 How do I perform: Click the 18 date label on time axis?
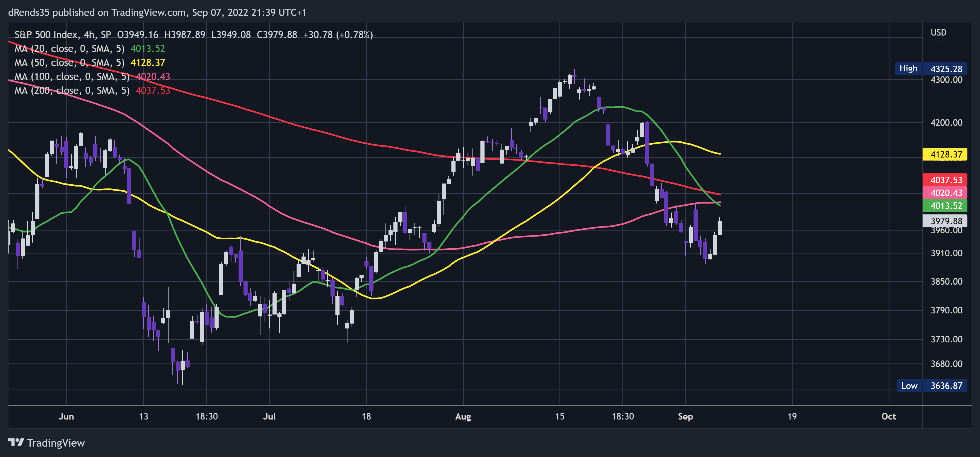[x=366, y=416]
